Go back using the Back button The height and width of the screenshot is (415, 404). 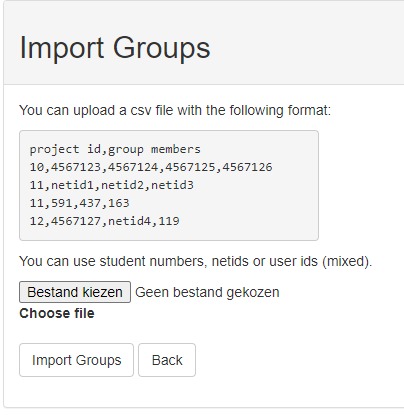click(x=167, y=360)
